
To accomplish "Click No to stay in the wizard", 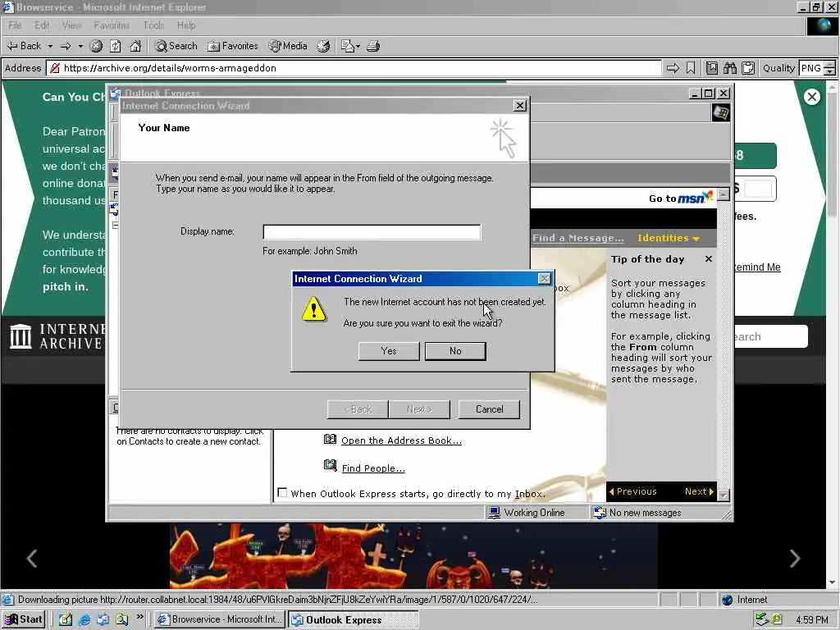I will (455, 351).
